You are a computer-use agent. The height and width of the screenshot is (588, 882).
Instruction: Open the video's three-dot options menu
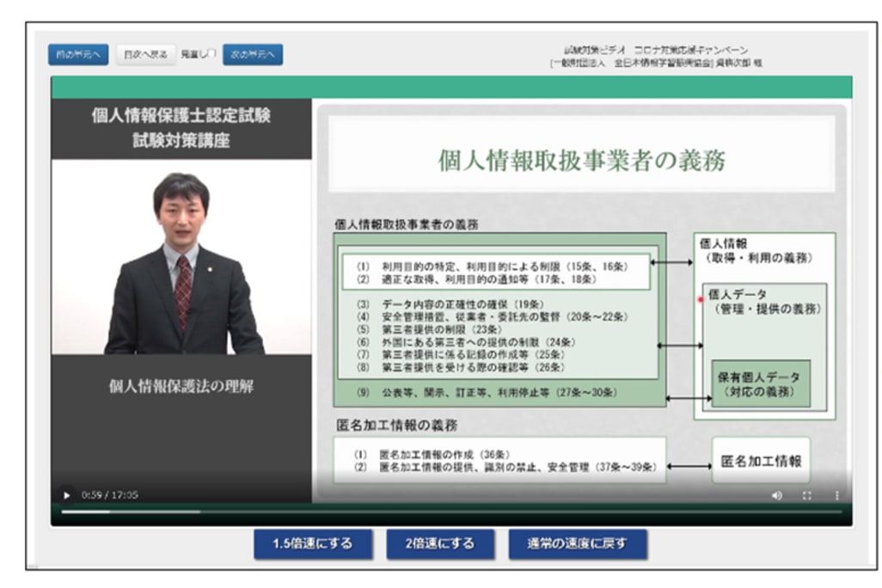click(836, 495)
